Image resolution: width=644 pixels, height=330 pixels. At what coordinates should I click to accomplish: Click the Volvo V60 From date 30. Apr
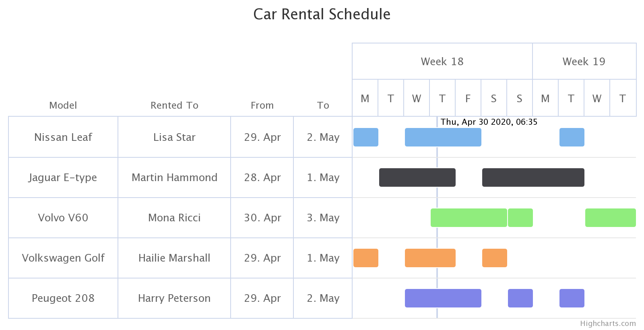[262, 218]
